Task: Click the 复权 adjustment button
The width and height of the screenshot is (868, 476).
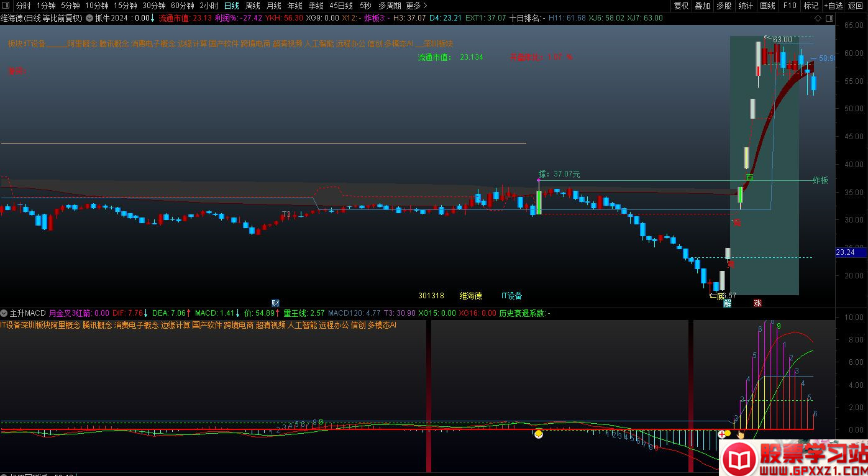Action: click(x=682, y=6)
